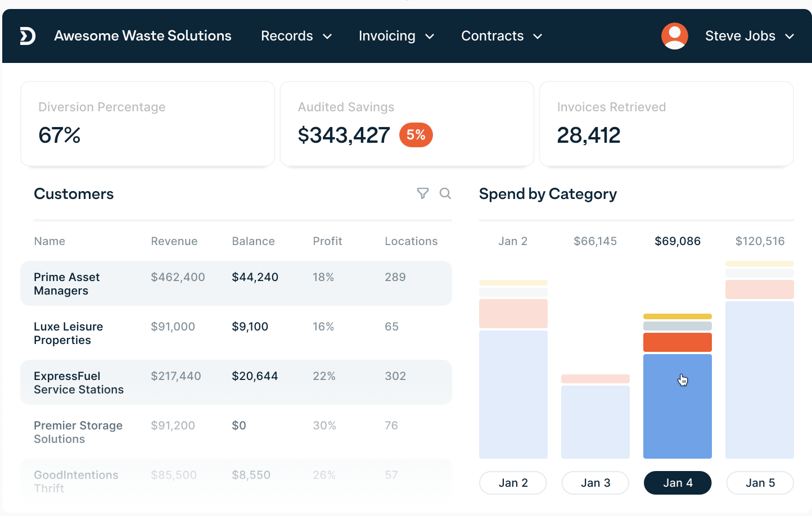Select the ExpressFuel Service Stations row
Viewport: 812px width, 516px height.
pyautogui.click(x=236, y=382)
